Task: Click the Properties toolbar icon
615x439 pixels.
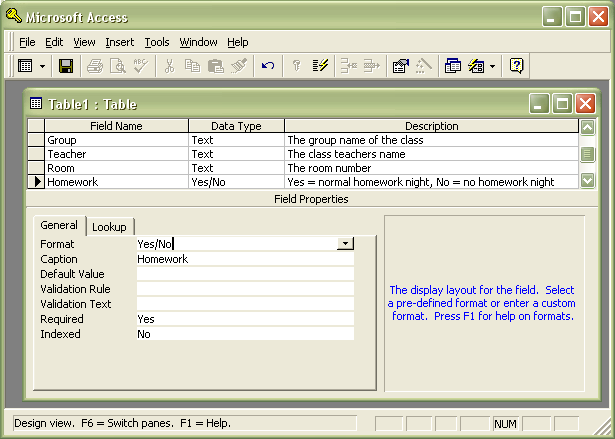Action: tap(401, 66)
